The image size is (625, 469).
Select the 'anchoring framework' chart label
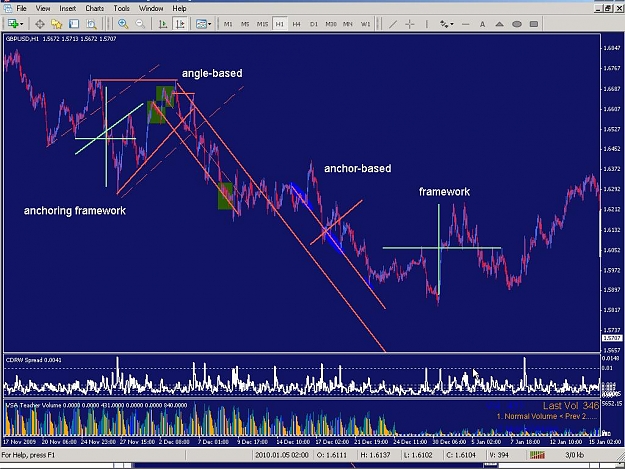click(75, 210)
